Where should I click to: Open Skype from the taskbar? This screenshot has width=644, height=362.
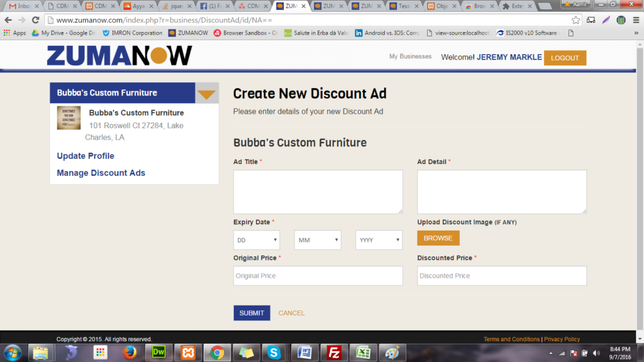click(274, 353)
